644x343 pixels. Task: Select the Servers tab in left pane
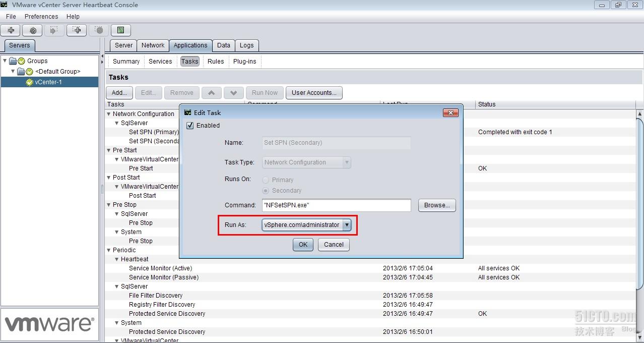tap(20, 45)
